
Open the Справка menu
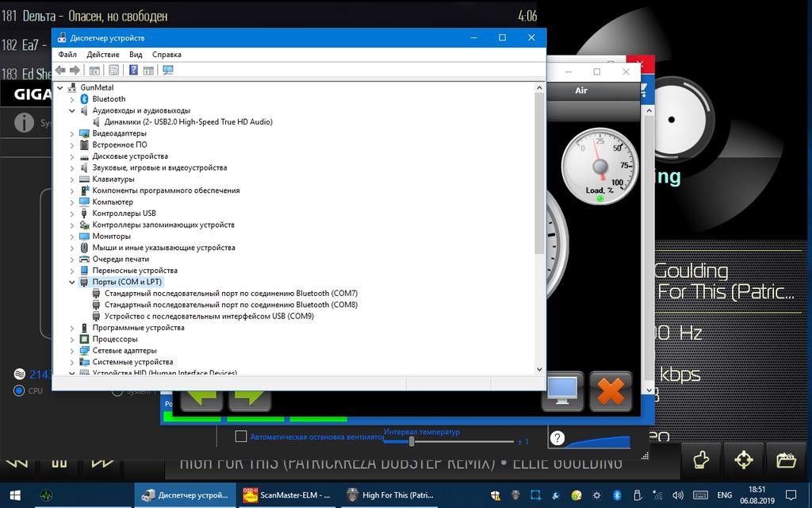click(167, 55)
